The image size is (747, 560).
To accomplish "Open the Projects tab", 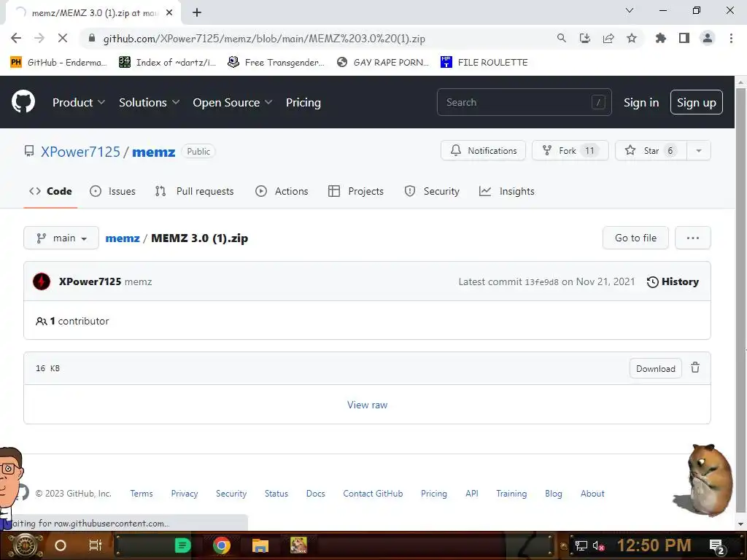I will click(355, 192).
